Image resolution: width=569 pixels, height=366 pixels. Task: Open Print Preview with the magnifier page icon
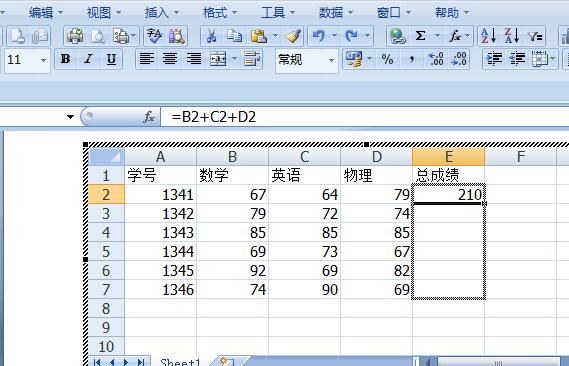click(98, 36)
